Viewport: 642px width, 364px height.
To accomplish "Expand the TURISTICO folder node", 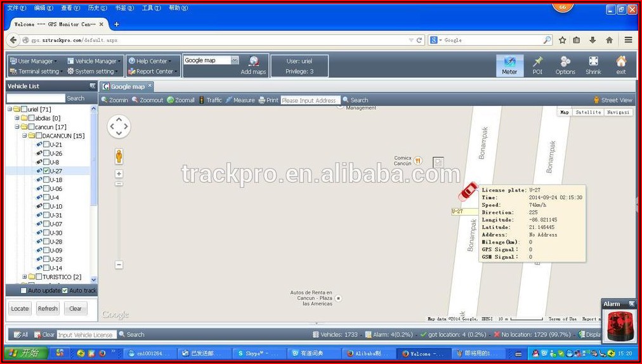I will [25, 276].
